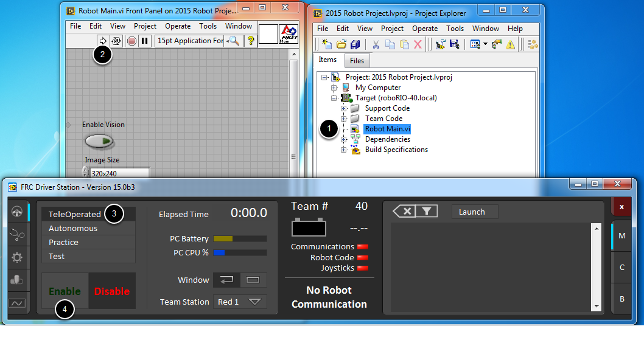The image size is (644, 346).
Task: Select the C charts tab button
Action: coord(622,267)
